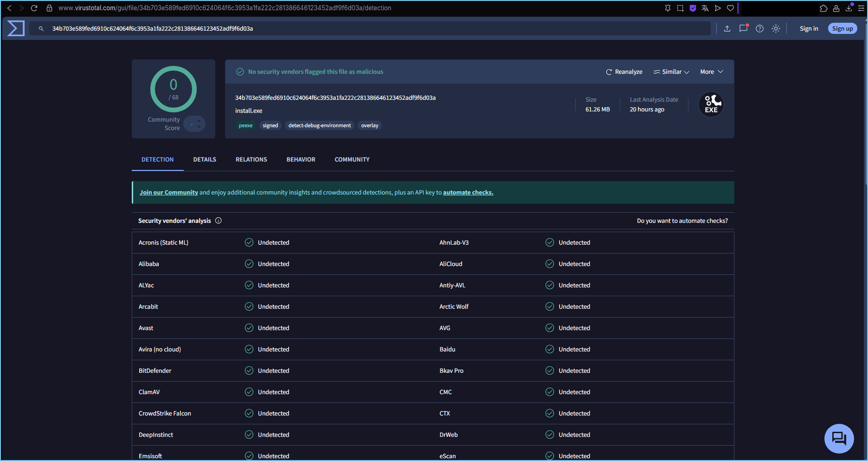Select the peexe tag
868x461 pixels.
245,125
